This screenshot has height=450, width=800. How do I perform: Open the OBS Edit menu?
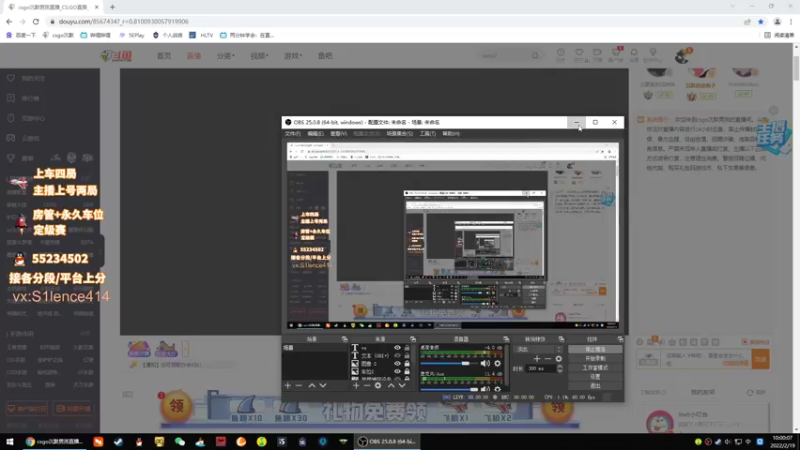point(315,134)
